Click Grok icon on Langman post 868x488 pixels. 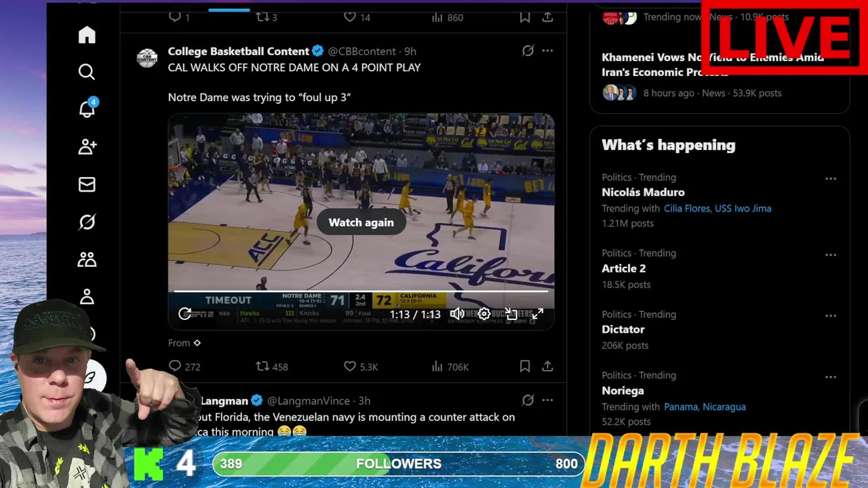[x=528, y=400]
